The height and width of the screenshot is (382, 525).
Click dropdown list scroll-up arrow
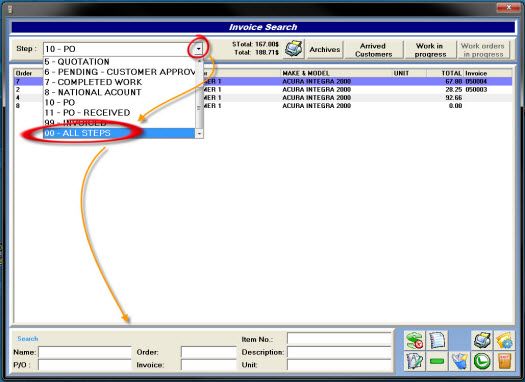tap(199, 61)
